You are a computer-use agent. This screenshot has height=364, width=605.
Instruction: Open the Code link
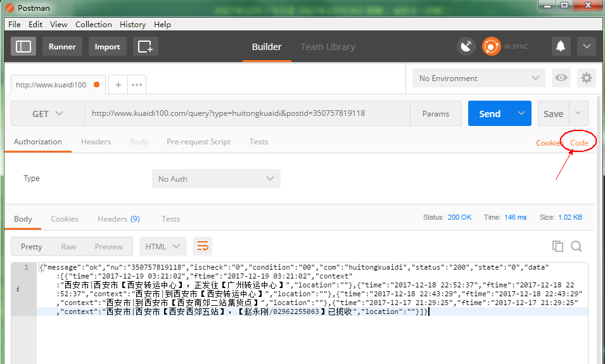click(x=579, y=142)
